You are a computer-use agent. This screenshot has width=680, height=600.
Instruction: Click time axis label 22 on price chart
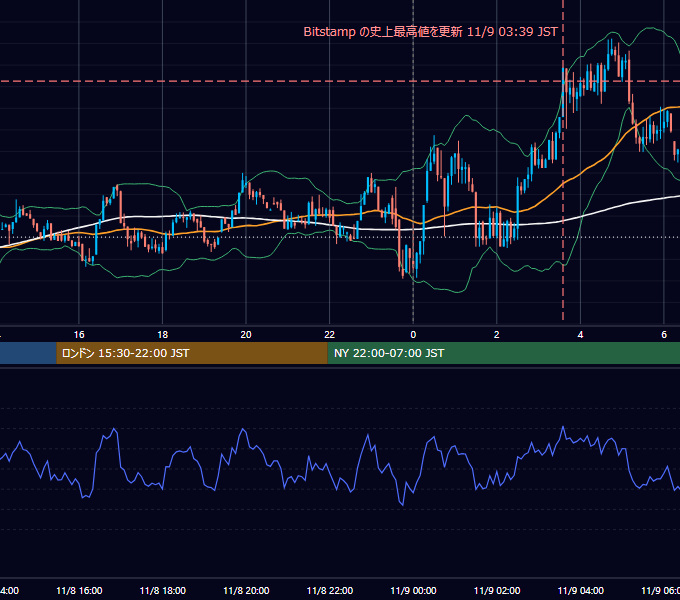pyautogui.click(x=330, y=335)
